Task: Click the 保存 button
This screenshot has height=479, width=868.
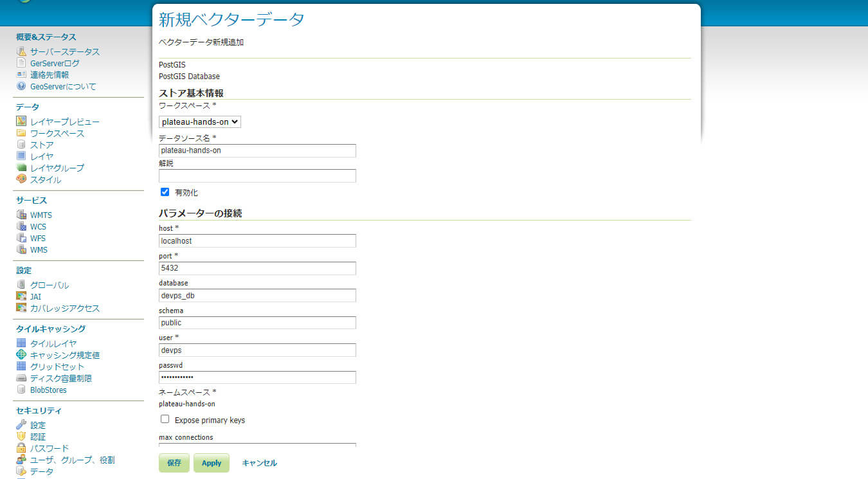Action: click(x=174, y=463)
